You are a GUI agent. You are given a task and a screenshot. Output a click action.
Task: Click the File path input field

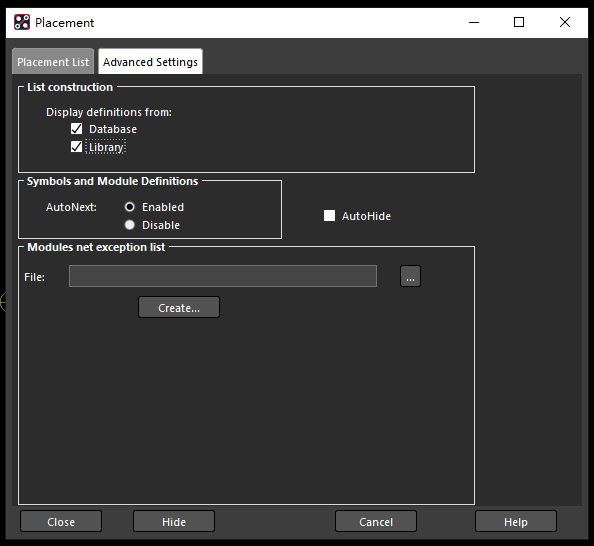(223, 276)
